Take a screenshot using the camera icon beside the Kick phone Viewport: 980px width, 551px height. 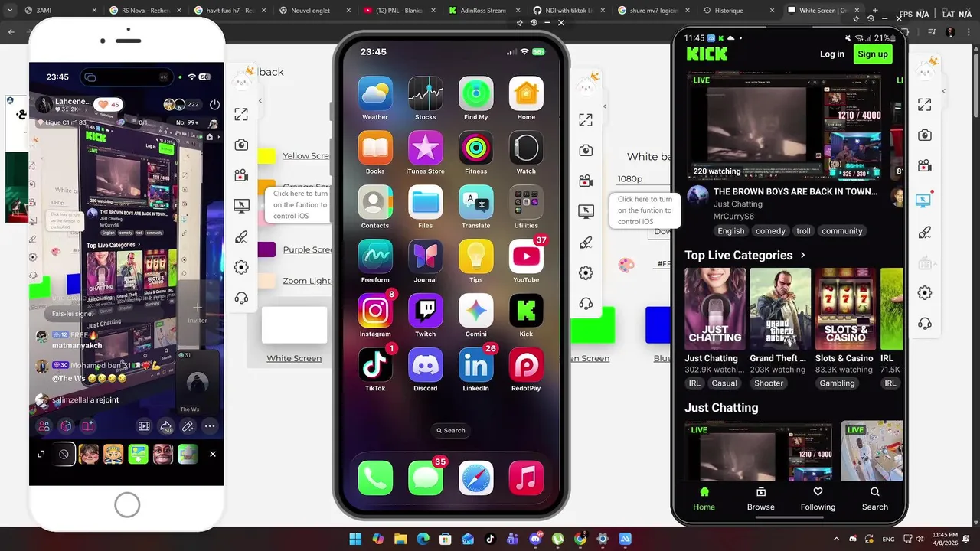point(925,135)
